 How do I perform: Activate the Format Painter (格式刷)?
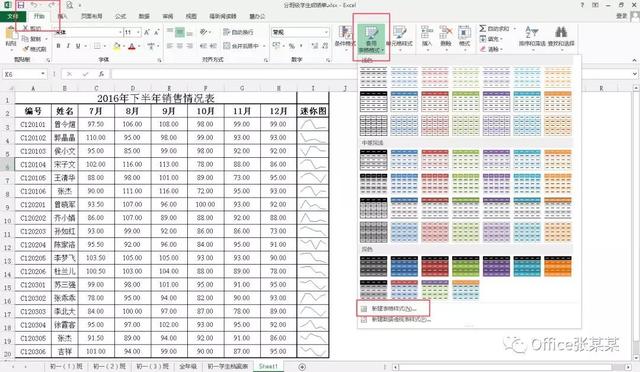point(35,49)
